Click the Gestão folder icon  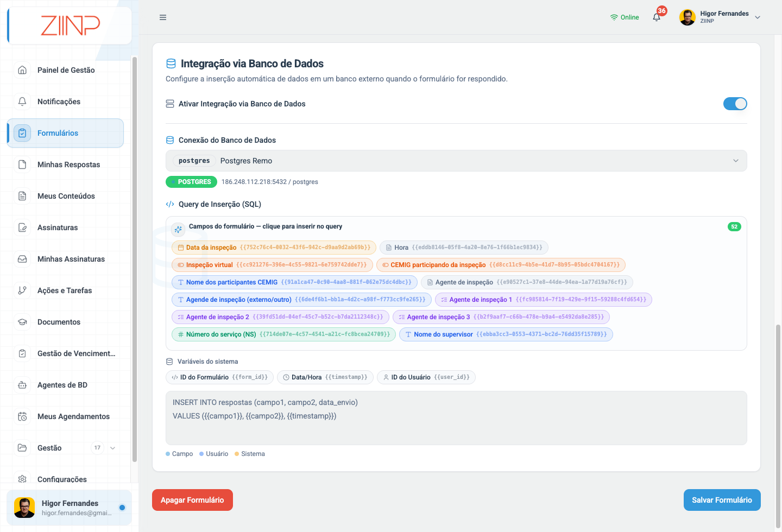pyautogui.click(x=22, y=448)
